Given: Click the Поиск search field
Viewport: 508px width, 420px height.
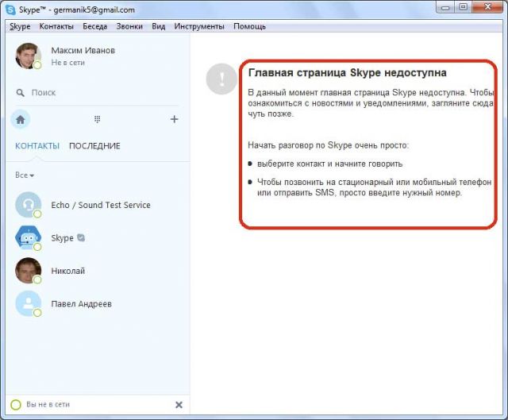Looking at the screenshot, I should (97, 93).
